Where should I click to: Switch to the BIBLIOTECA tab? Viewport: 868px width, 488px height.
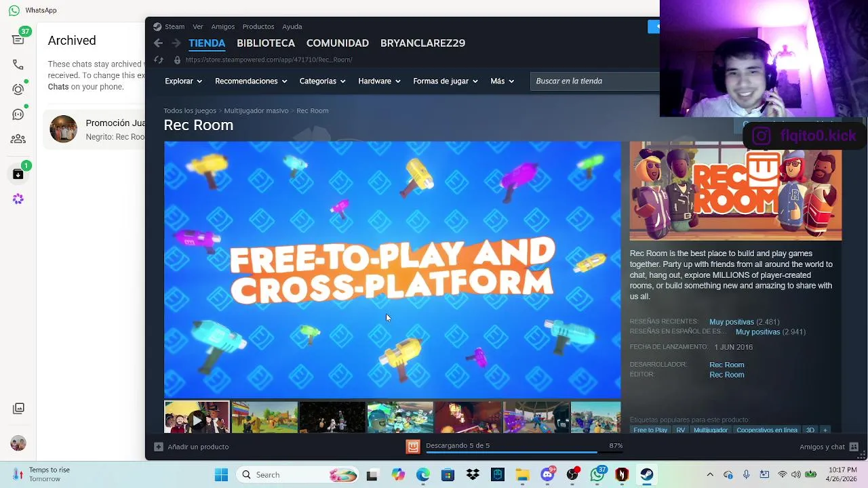click(266, 43)
